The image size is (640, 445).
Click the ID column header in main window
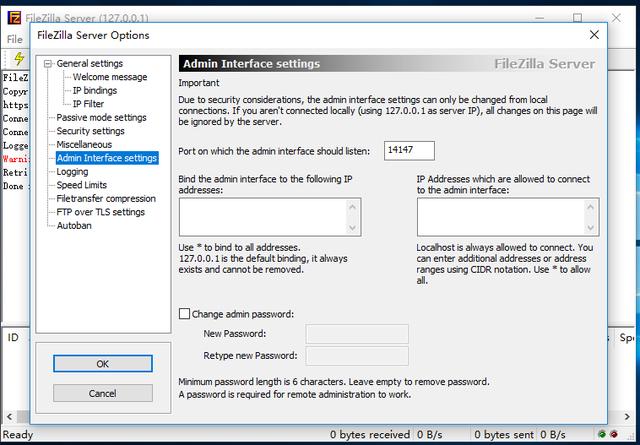click(x=13, y=338)
